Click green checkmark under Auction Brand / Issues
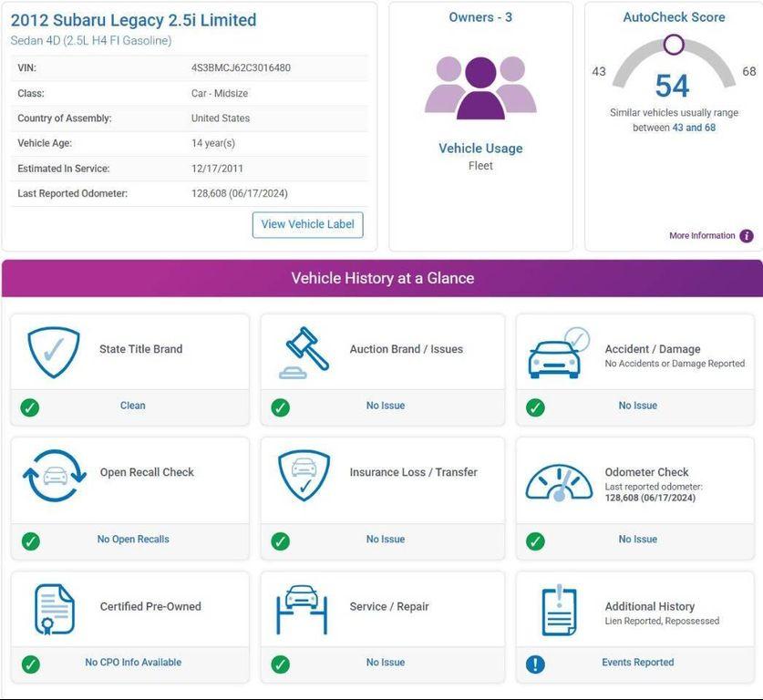This screenshot has height=700, width=763. pyautogui.click(x=280, y=407)
